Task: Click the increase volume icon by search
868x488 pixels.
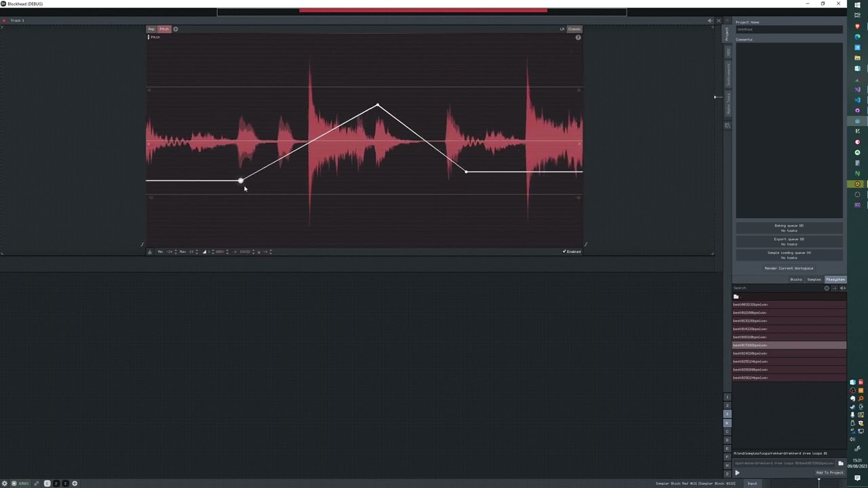Action: pos(843,288)
